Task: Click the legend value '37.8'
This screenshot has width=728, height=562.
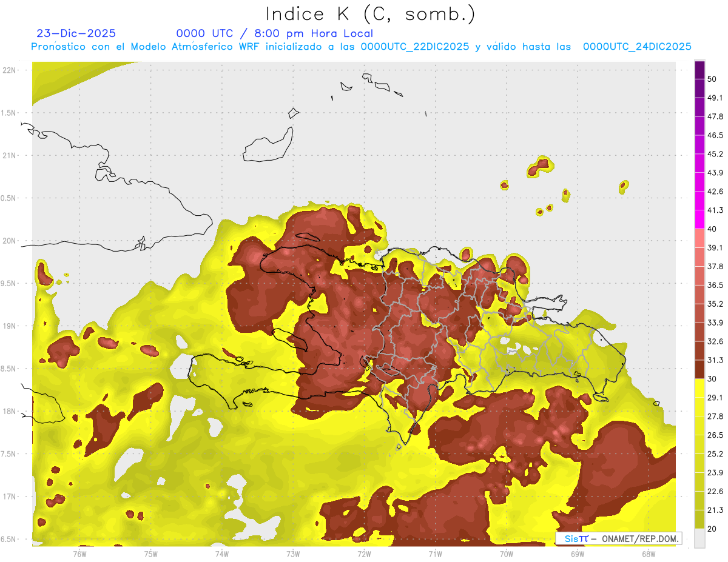Action: click(x=715, y=266)
